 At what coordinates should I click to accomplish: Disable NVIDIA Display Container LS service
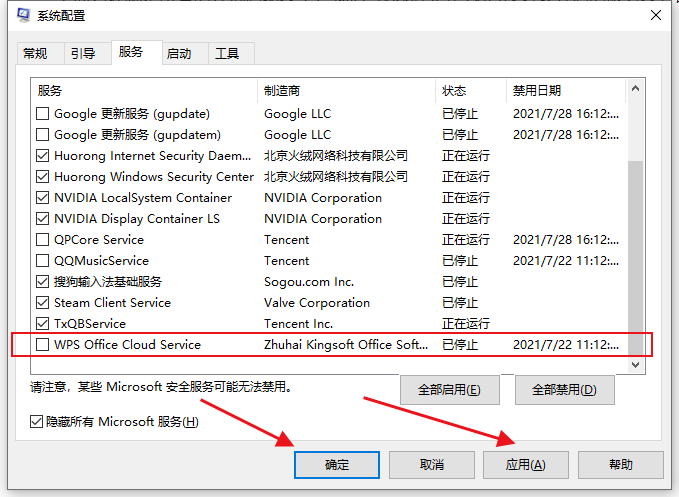[x=42, y=219]
